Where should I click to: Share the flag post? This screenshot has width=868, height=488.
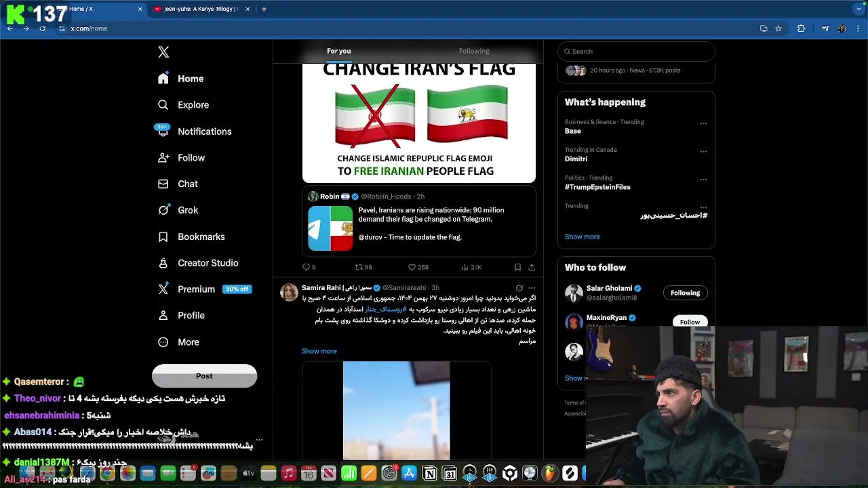pyautogui.click(x=532, y=267)
